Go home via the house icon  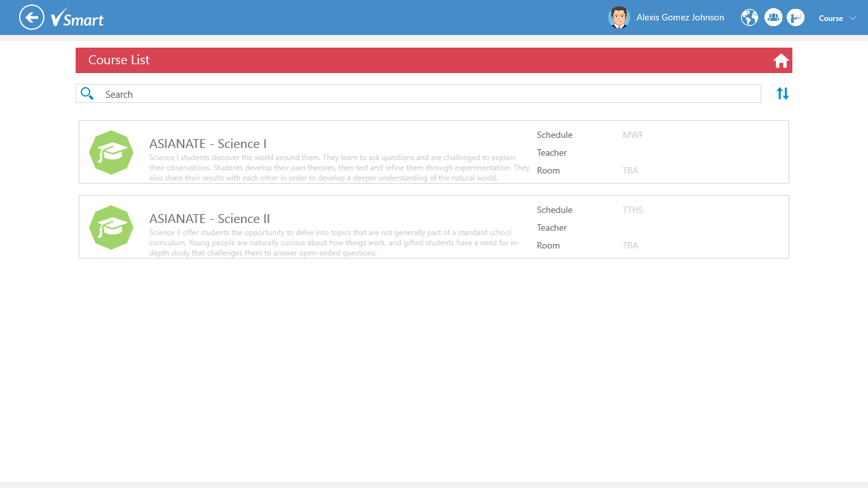click(x=781, y=61)
